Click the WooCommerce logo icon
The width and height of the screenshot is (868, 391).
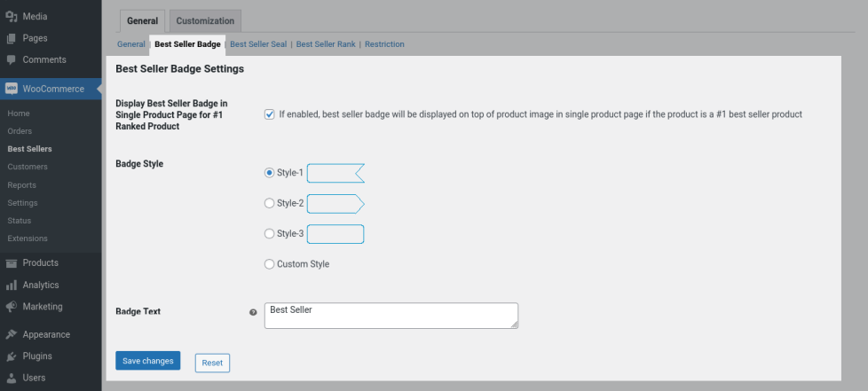(x=12, y=89)
